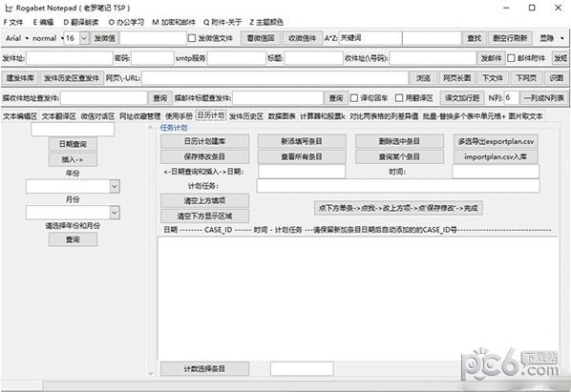571x392 pixels.
Task: Open the 显隐 dropdown
Action: [552, 38]
